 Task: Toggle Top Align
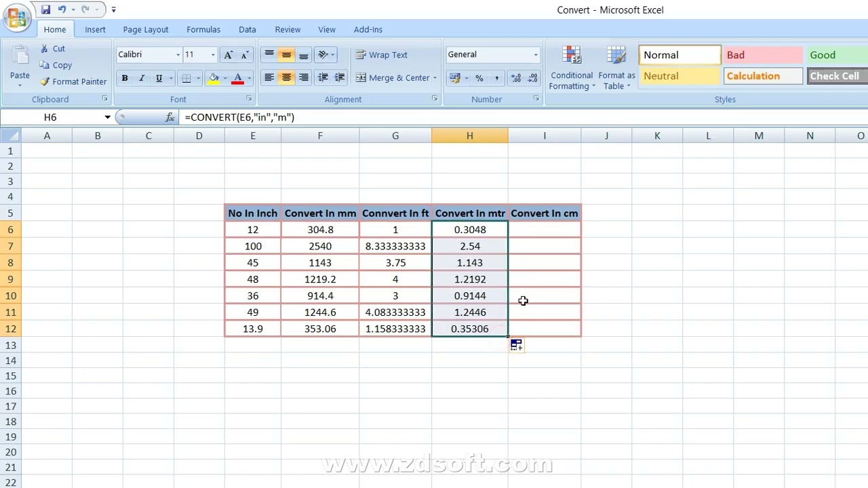(x=269, y=55)
